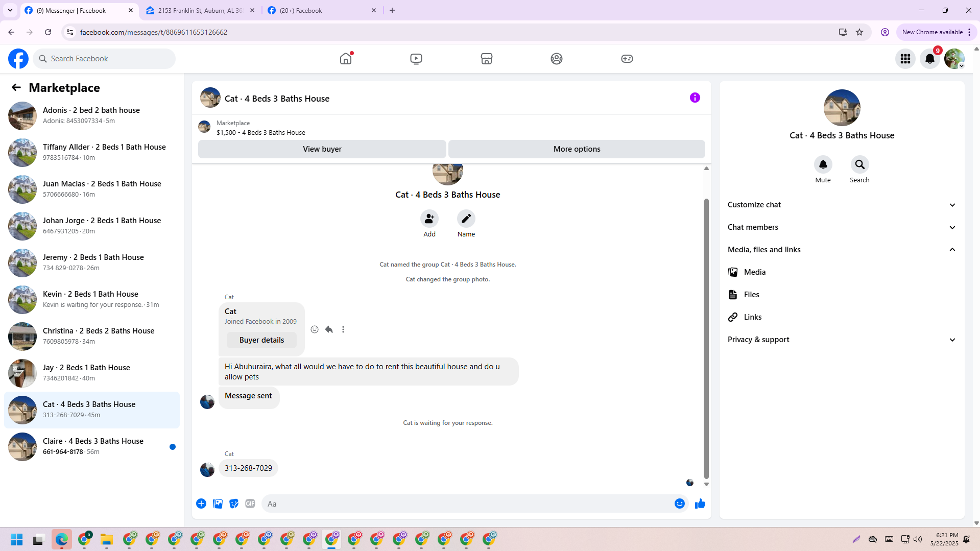Open the tab search dropdown arrow
The image size is (980, 551).
pyautogui.click(x=10, y=10)
